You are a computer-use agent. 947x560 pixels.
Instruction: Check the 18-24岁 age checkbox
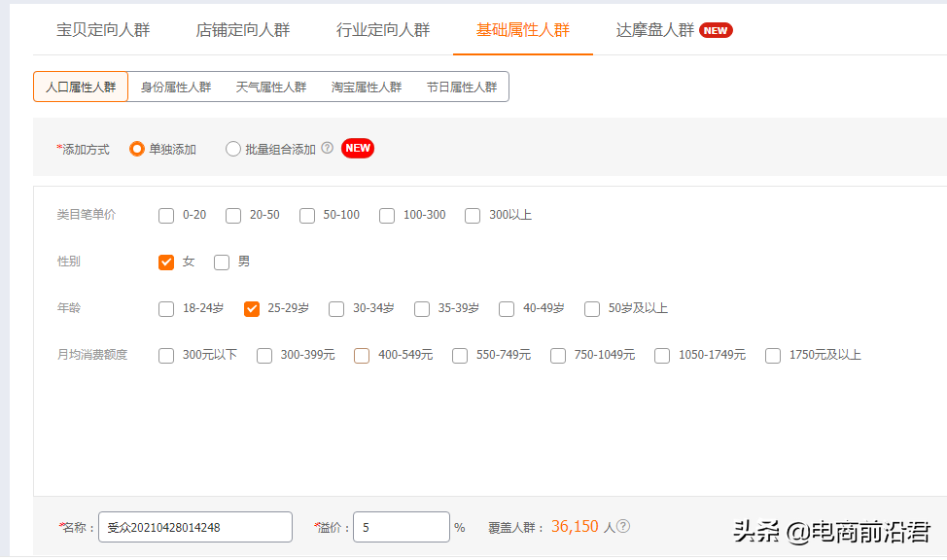tap(166, 308)
